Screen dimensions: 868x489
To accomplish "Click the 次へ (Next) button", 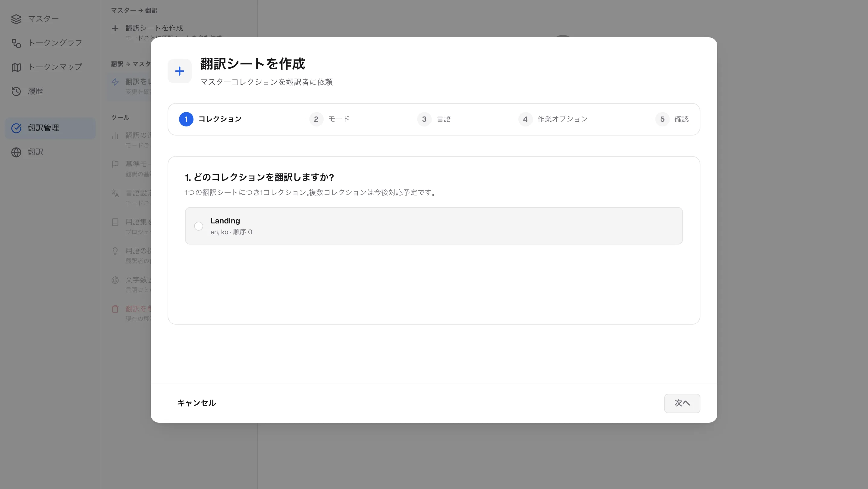I will [682, 403].
